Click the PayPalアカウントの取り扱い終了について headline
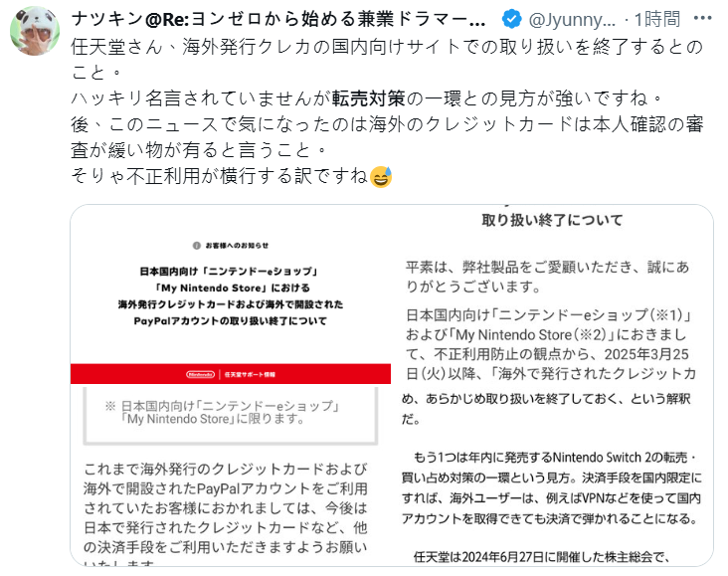Screen dimensions: 728x576 pos(231,321)
